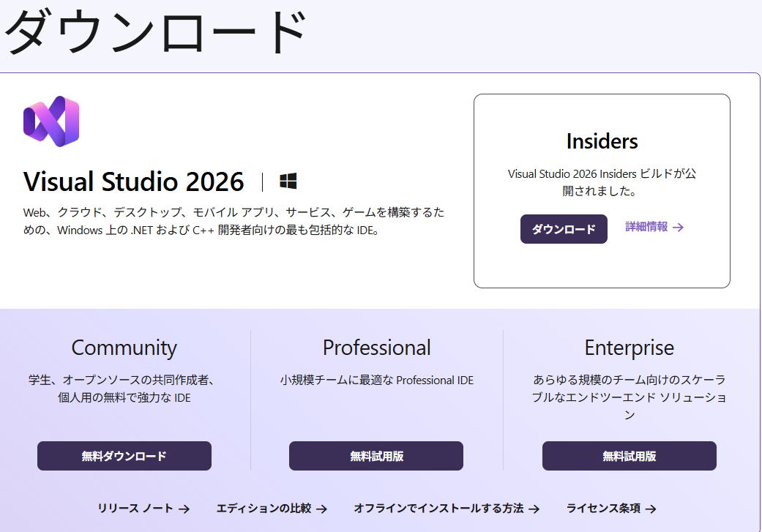Open the エディションの比較 link

264,508
